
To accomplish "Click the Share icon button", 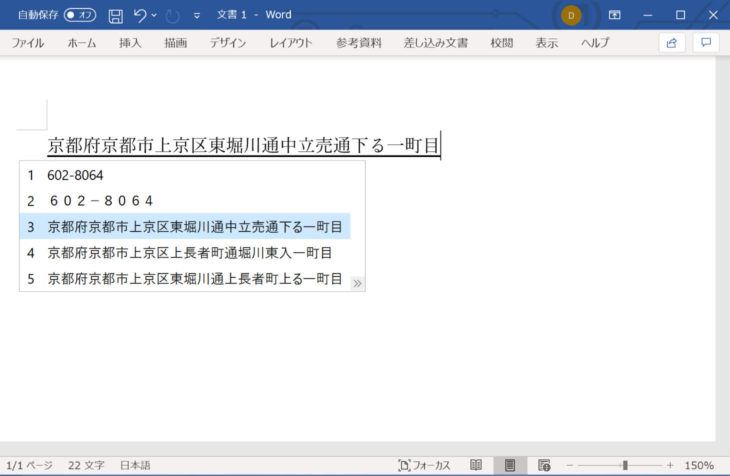I will click(x=672, y=43).
